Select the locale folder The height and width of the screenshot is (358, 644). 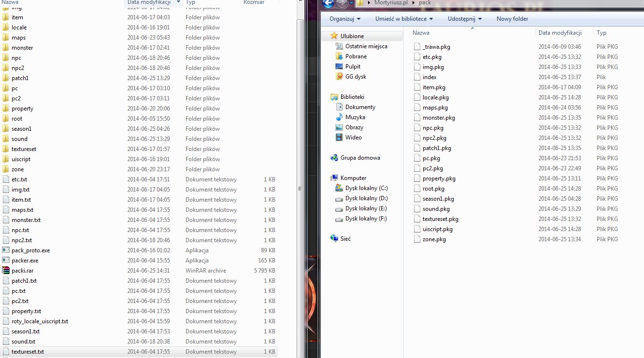pos(19,28)
